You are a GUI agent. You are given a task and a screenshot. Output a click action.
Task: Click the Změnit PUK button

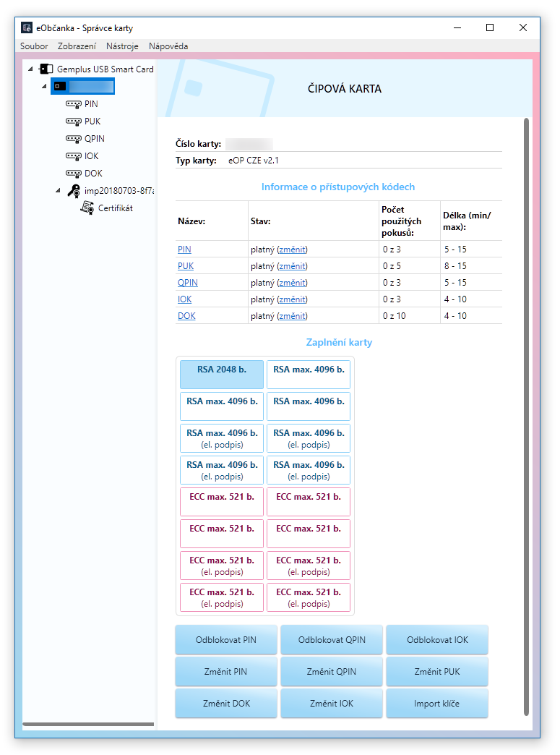[x=437, y=672]
